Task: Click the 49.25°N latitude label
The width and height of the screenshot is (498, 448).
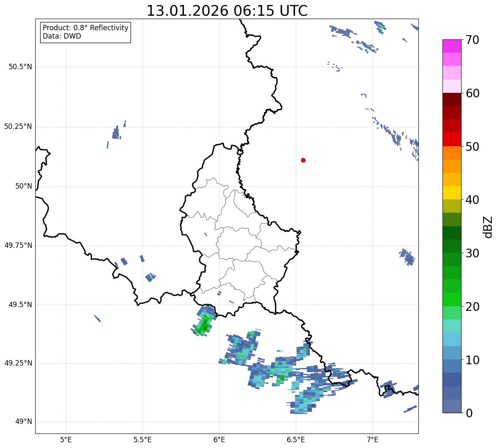Action: (18, 363)
